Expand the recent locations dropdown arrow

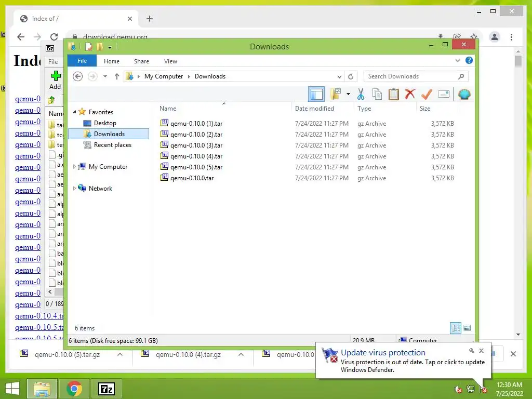105,76
